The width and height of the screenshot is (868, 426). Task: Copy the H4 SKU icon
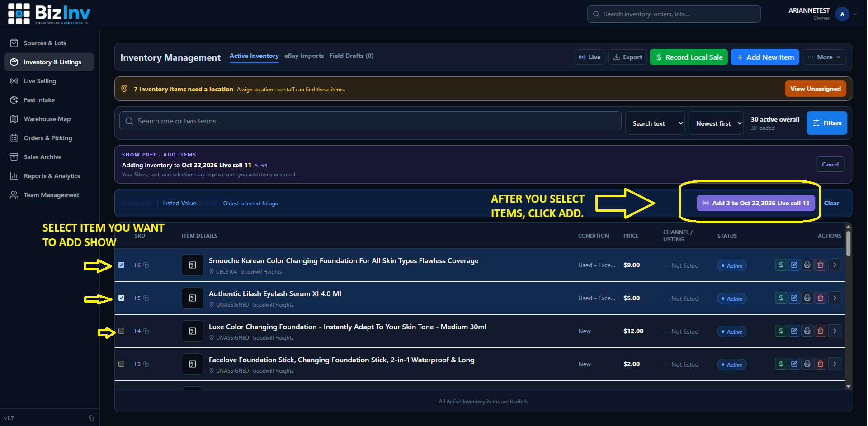(x=146, y=331)
